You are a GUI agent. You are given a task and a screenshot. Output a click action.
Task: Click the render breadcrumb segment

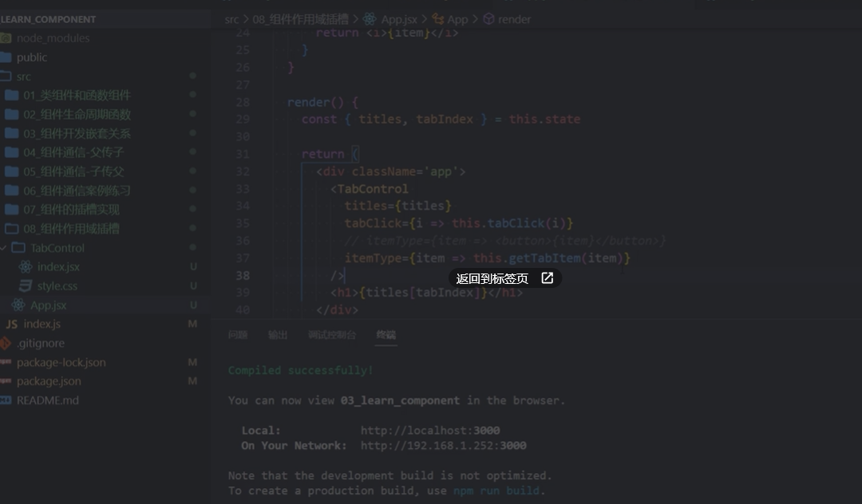pyautogui.click(x=514, y=19)
